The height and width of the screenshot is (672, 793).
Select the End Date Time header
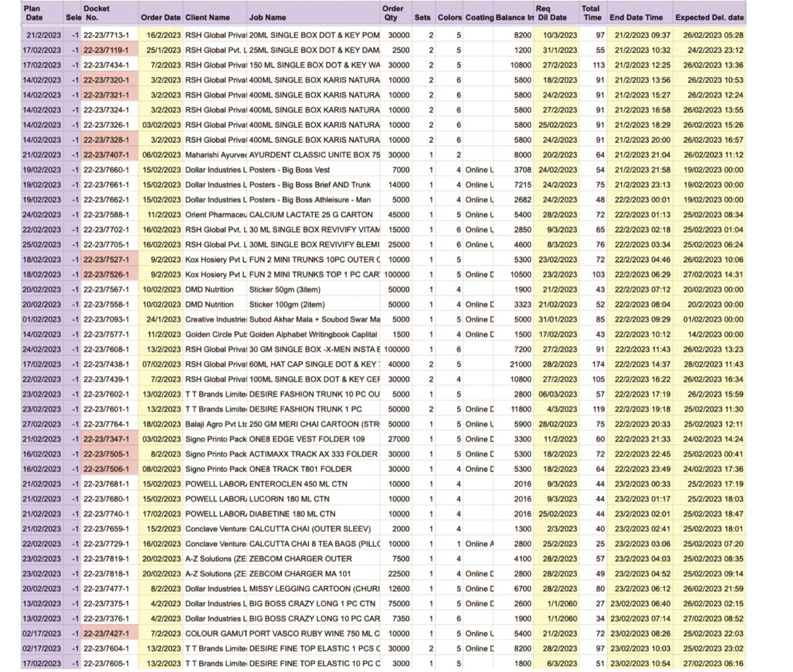pyautogui.click(x=636, y=17)
